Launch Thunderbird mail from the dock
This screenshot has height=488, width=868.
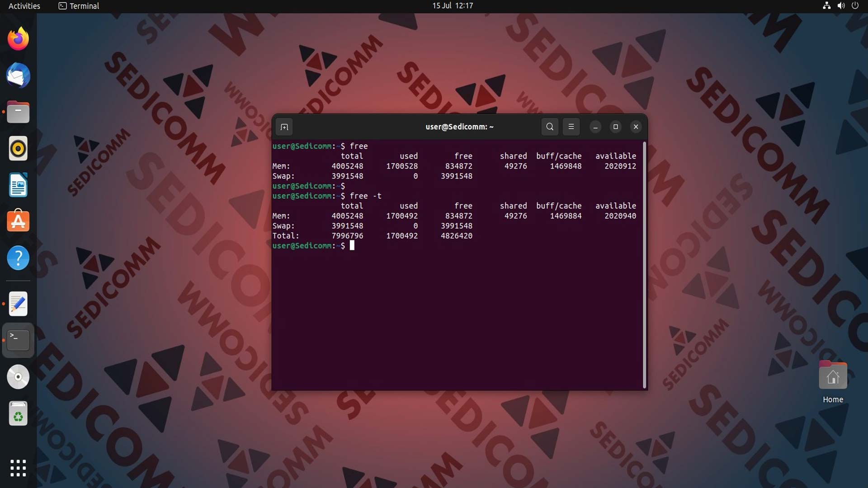[18, 75]
